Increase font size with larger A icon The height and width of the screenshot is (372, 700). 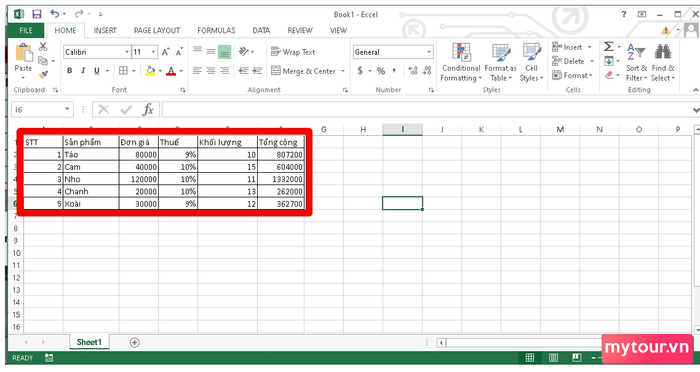[165, 52]
